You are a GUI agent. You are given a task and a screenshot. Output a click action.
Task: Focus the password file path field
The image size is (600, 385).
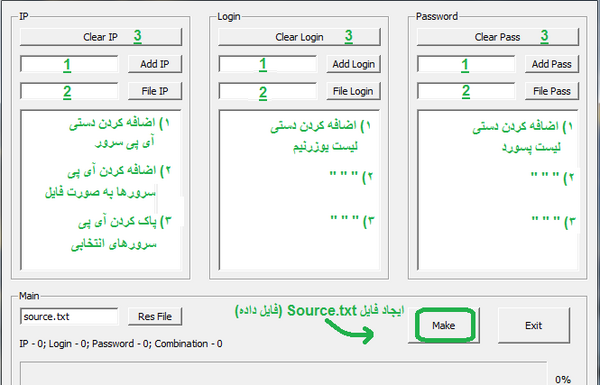(466, 91)
